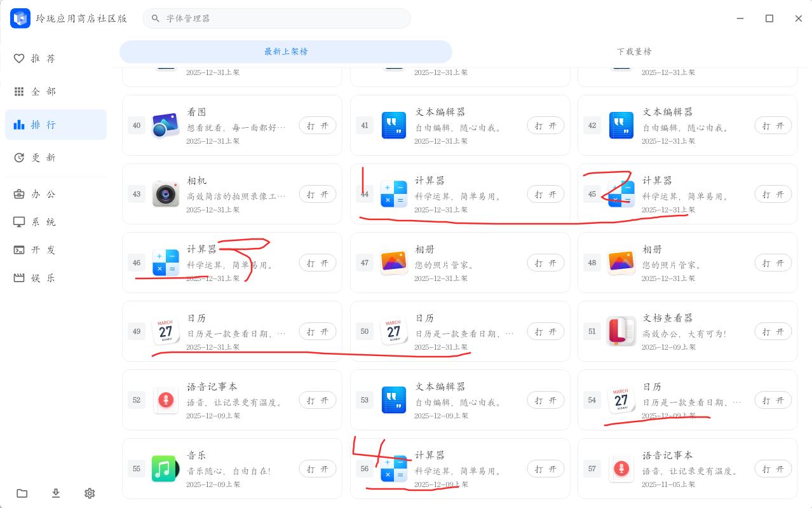Open 更新 updates section in sidebar
Image resolution: width=812 pixels, height=508 pixels.
click(x=56, y=158)
